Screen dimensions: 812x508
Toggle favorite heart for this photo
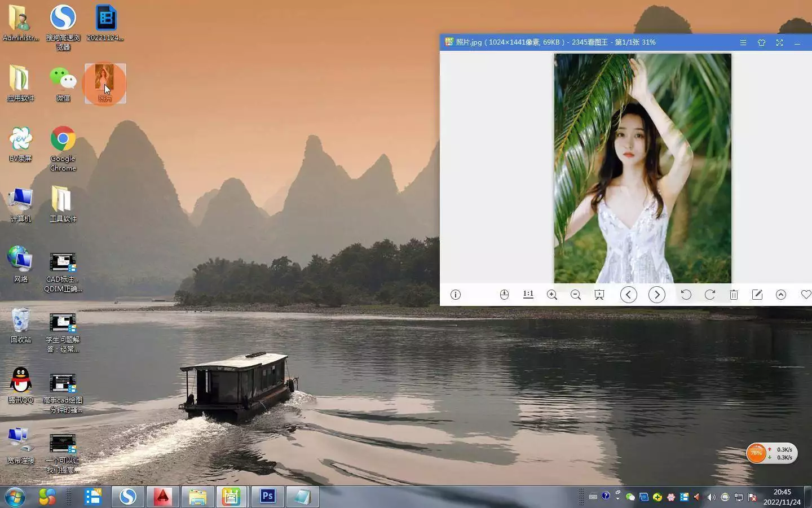[x=806, y=295]
